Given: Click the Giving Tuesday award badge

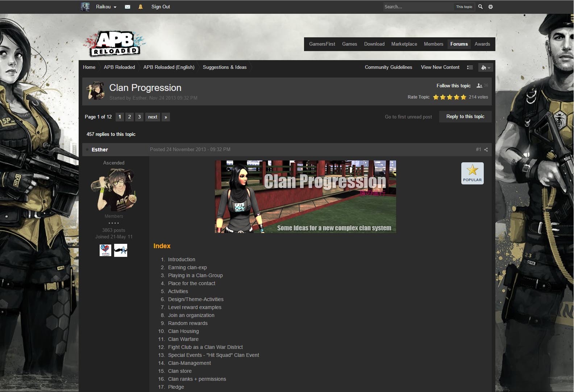Looking at the screenshot, I should click(x=105, y=250).
